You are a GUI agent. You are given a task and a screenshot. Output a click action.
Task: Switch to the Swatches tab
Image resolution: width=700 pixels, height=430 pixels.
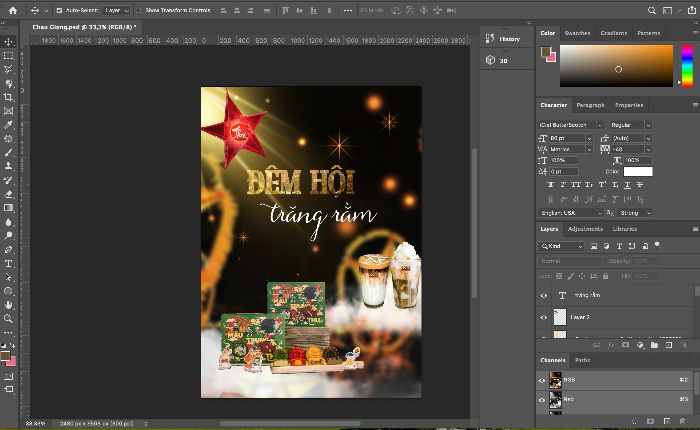[x=577, y=33]
